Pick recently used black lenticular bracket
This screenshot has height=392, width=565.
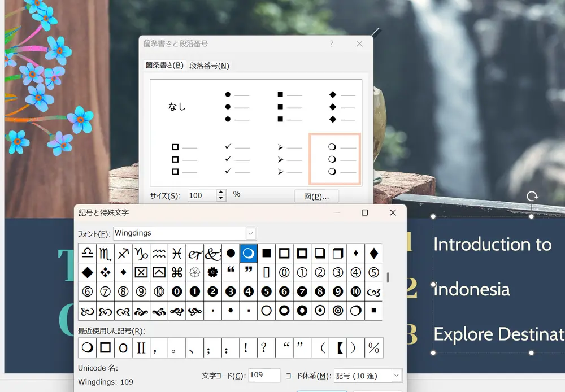point(338,348)
